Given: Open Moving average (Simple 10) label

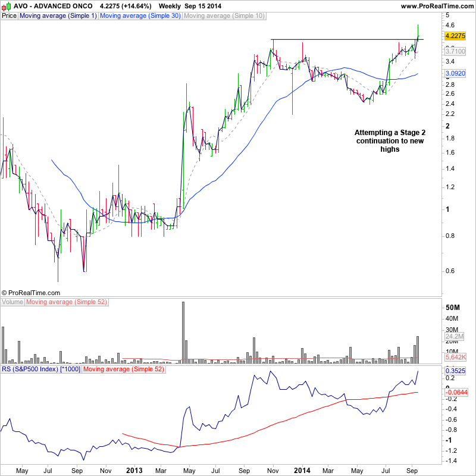Looking at the screenshot, I should (224, 16).
